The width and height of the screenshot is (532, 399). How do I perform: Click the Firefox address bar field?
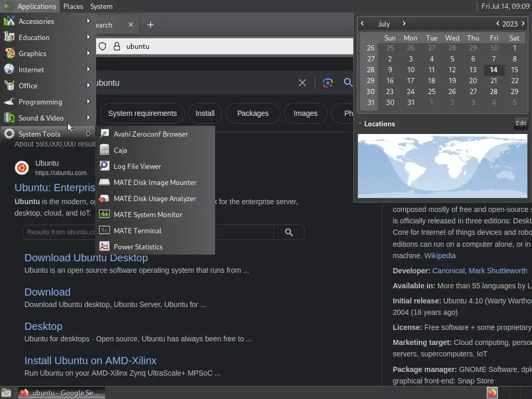pyautogui.click(x=224, y=46)
